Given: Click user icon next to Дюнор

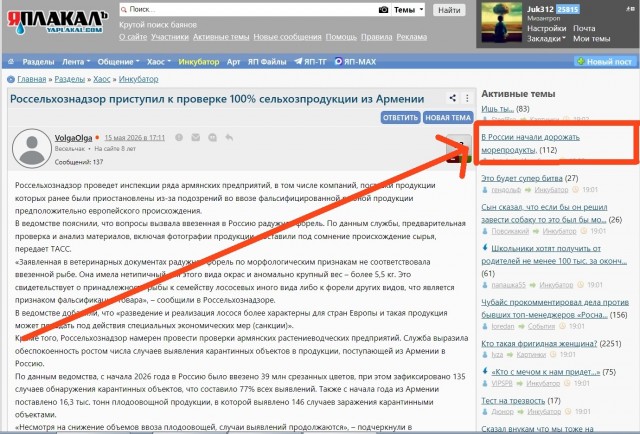Looking at the screenshot, I should coord(485,412).
